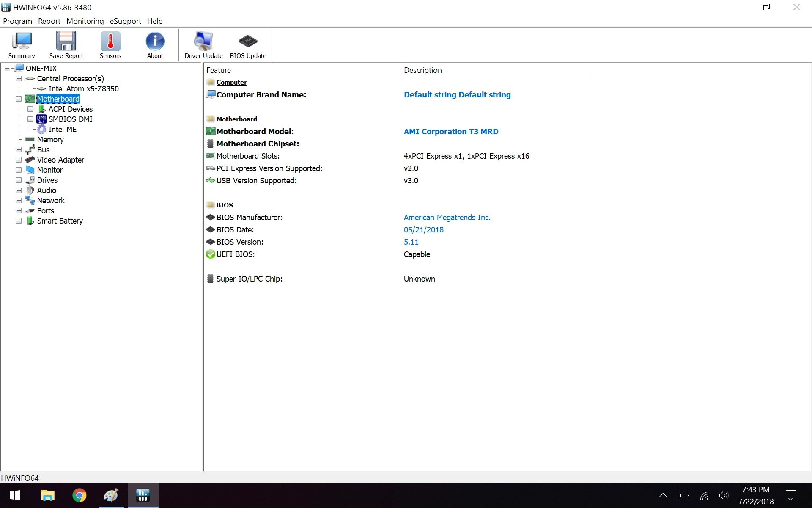Open the action center notifications icon
The height and width of the screenshot is (508, 812).
pyautogui.click(x=790, y=495)
